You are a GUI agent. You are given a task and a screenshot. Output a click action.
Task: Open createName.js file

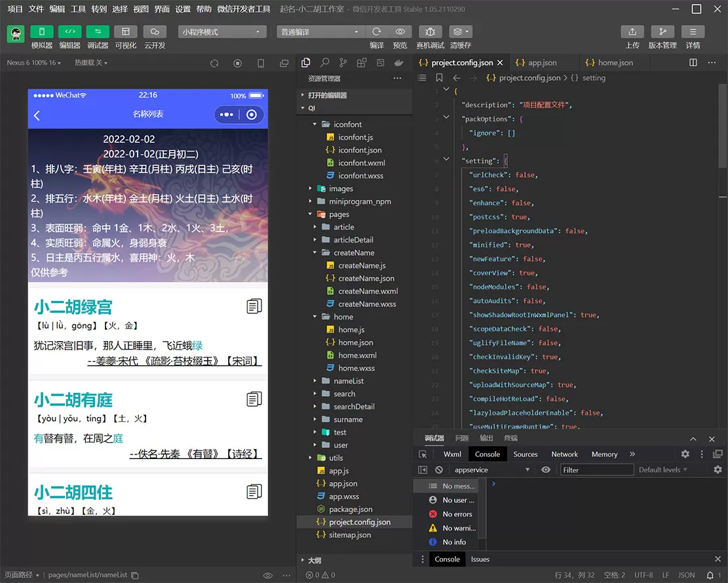point(362,266)
